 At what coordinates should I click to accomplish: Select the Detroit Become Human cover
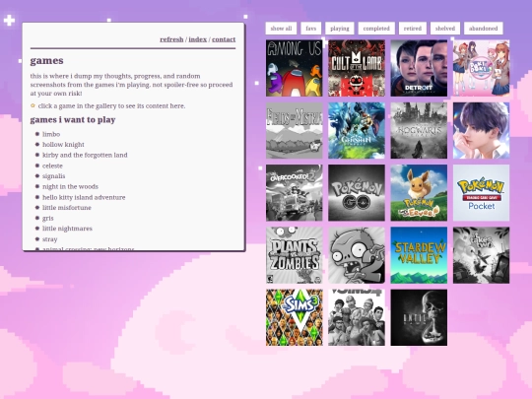click(419, 68)
